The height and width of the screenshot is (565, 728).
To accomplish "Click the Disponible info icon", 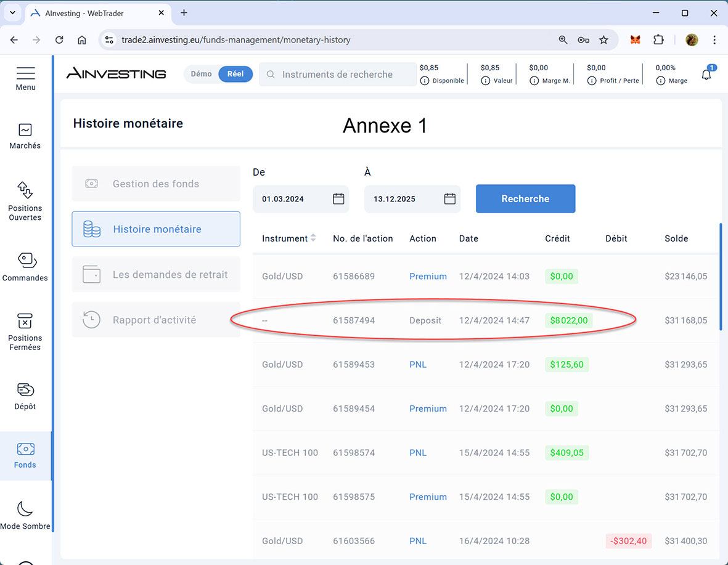I will [424, 81].
